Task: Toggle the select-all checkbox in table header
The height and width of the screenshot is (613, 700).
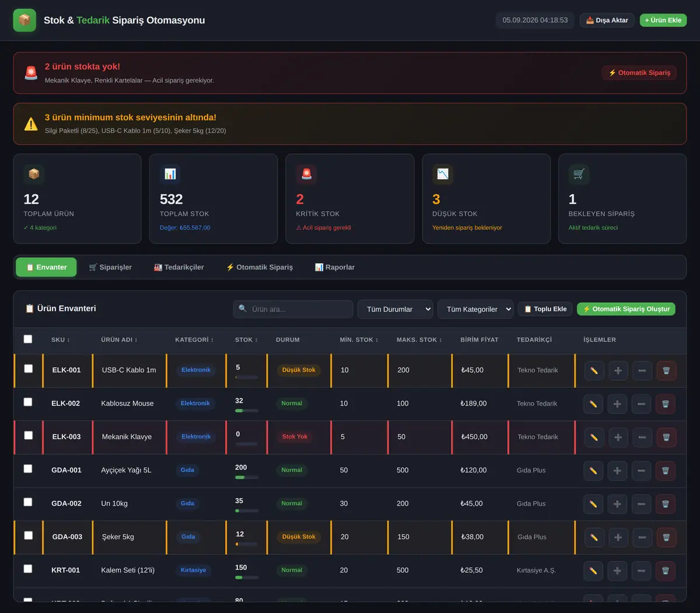Action: (x=28, y=339)
